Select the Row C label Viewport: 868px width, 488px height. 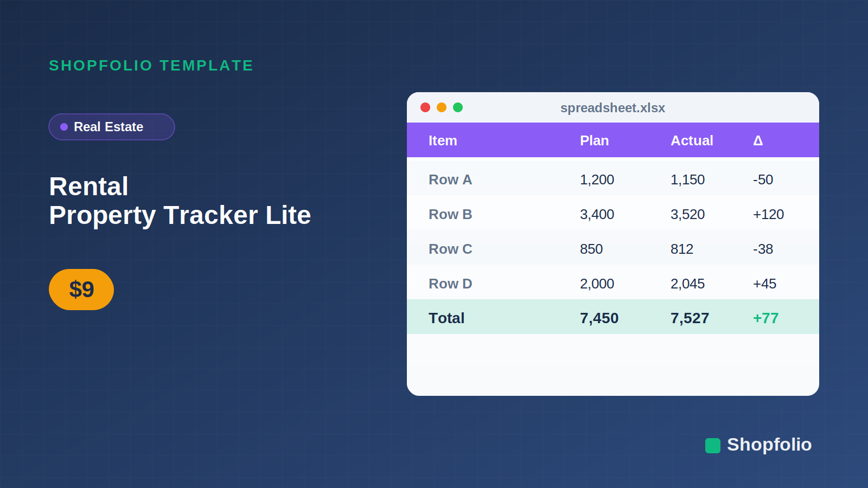tap(450, 249)
